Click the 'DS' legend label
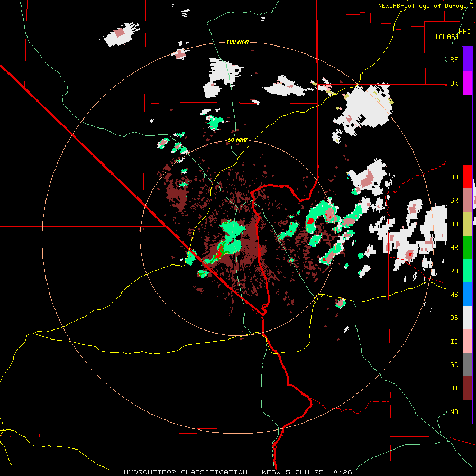This screenshot has width=476, height=476. (x=454, y=318)
